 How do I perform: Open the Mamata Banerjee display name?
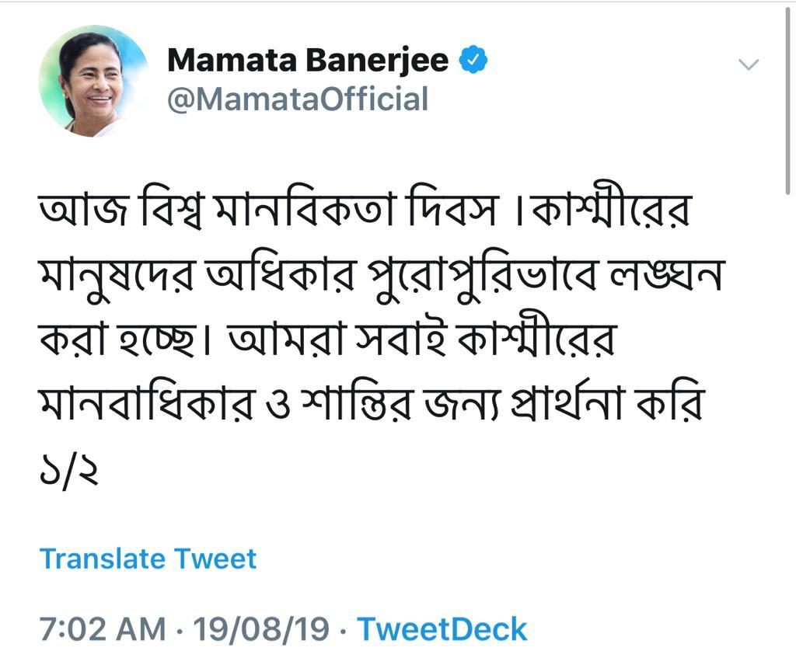coord(308,61)
